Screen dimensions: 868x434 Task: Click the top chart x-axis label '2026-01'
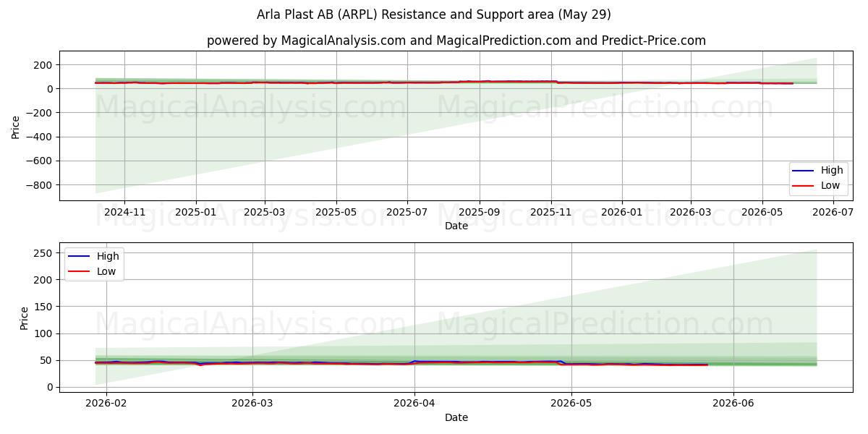pos(622,213)
